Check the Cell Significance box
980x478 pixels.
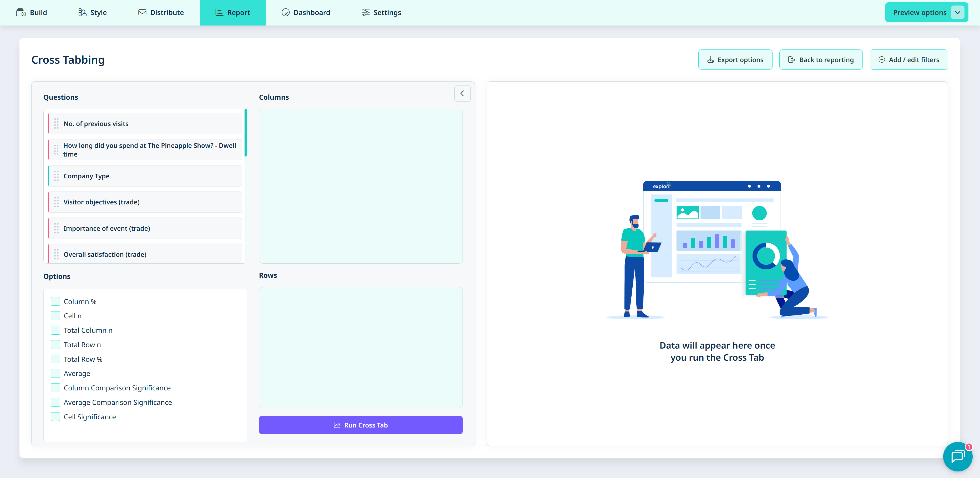tap(55, 417)
